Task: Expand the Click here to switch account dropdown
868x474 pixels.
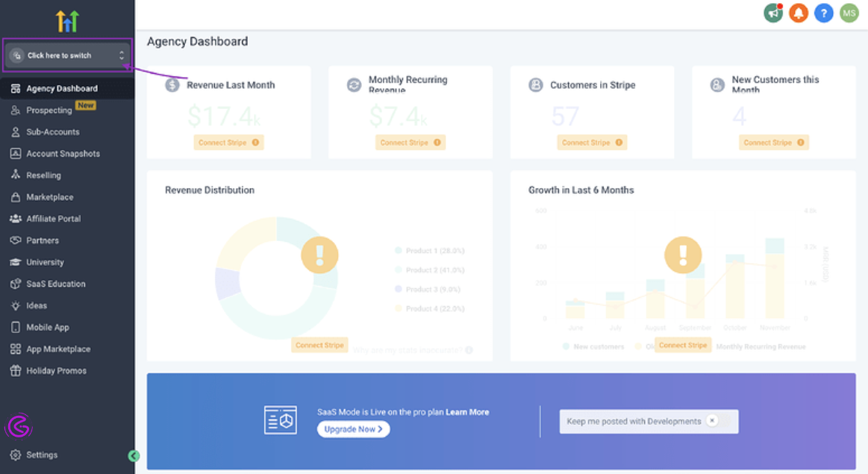Action: point(67,54)
